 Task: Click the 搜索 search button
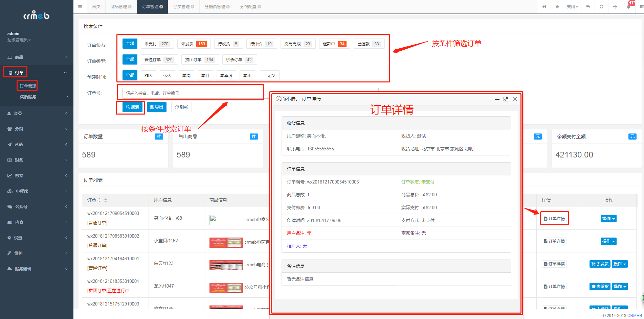point(133,107)
